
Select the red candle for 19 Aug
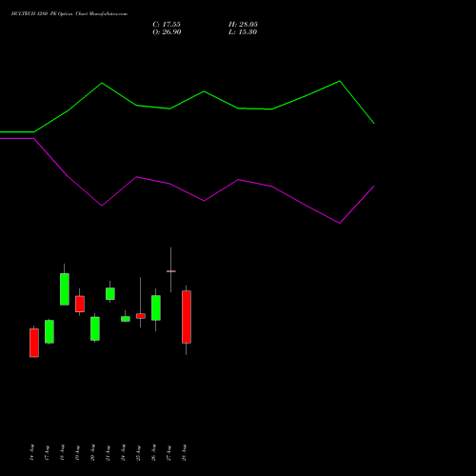[80, 304]
